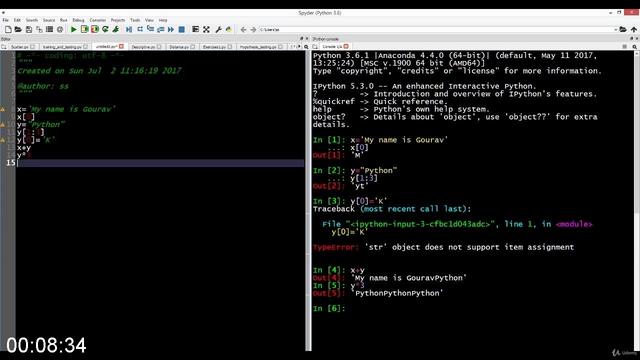Image resolution: width=640 pixels, height=360 pixels.
Task: Continue debugging with the double-arrow icon
Action: [171, 29]
